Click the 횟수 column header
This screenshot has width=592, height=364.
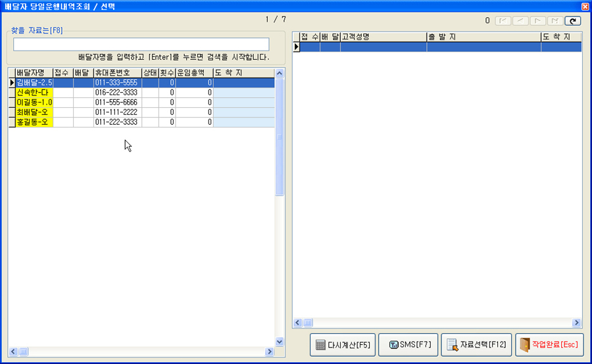click(167, 73)
